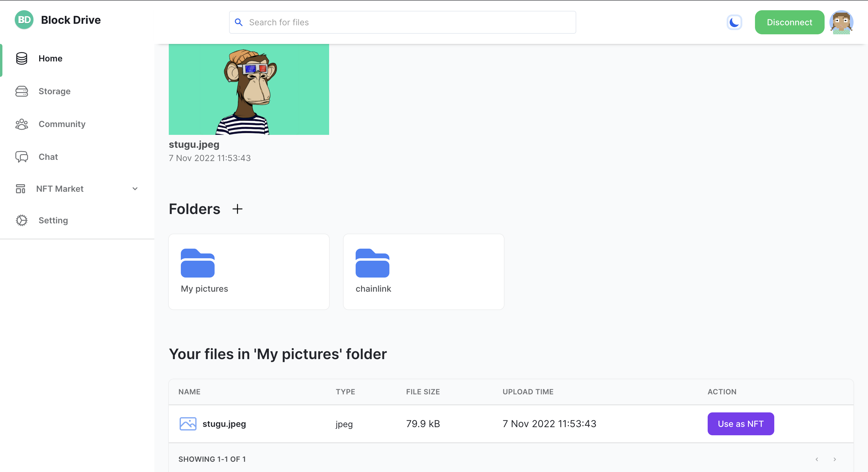Click the My pictures folder icon
Screen dimensions: 868x472
197,263
